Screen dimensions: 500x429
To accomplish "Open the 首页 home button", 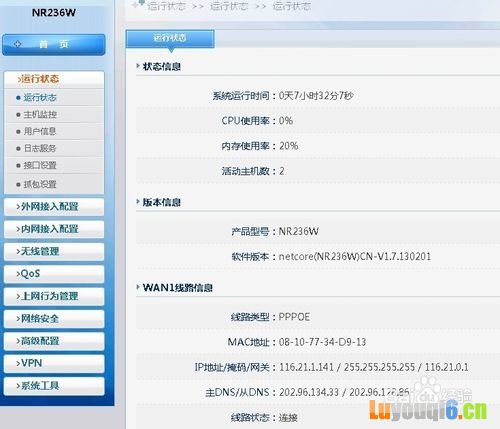I will 54,44.
